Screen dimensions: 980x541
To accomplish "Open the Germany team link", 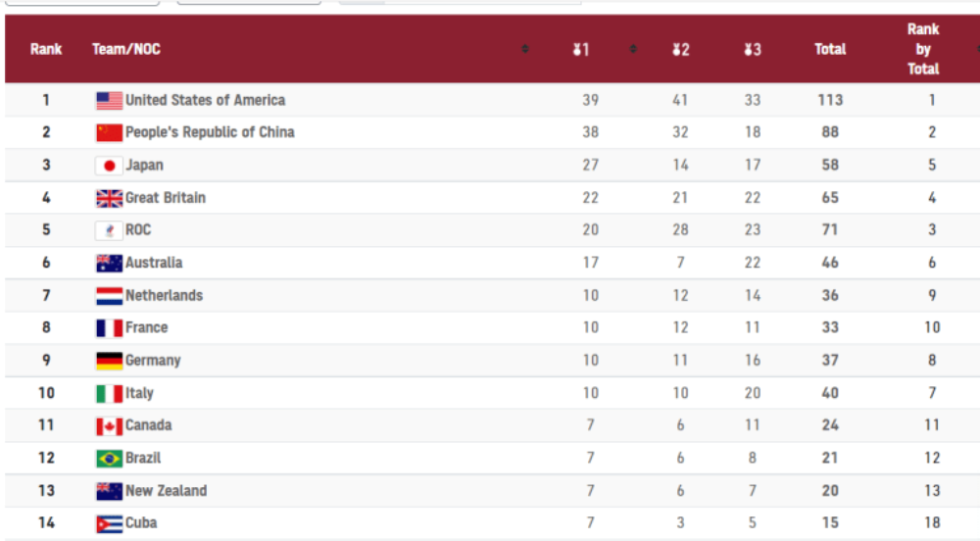I will tap(153, 361).
